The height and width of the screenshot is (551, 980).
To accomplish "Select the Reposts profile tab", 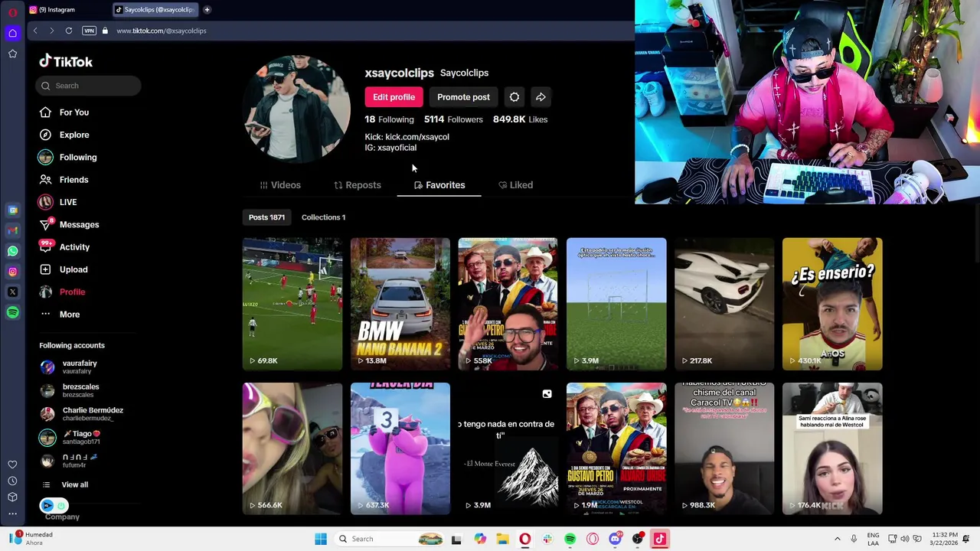I will [358, 185].
